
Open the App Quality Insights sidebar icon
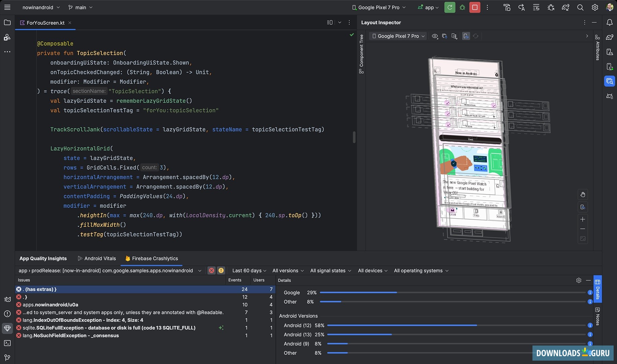point(7,328)
